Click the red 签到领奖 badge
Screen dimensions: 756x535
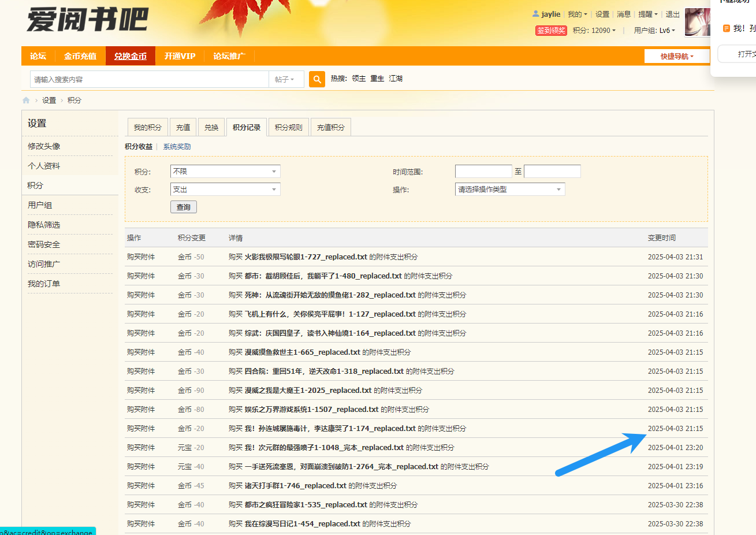click(x=551, y=31)
